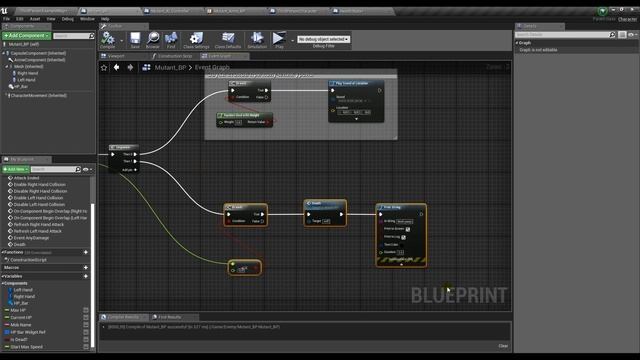Open debug object filter dropdown
This screenshot has height=360, width=640.
point(323,39)
